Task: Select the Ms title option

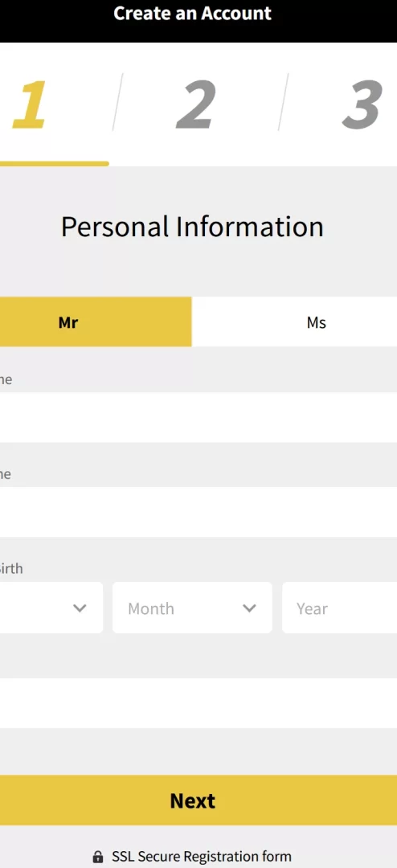Action: [295, 321]
